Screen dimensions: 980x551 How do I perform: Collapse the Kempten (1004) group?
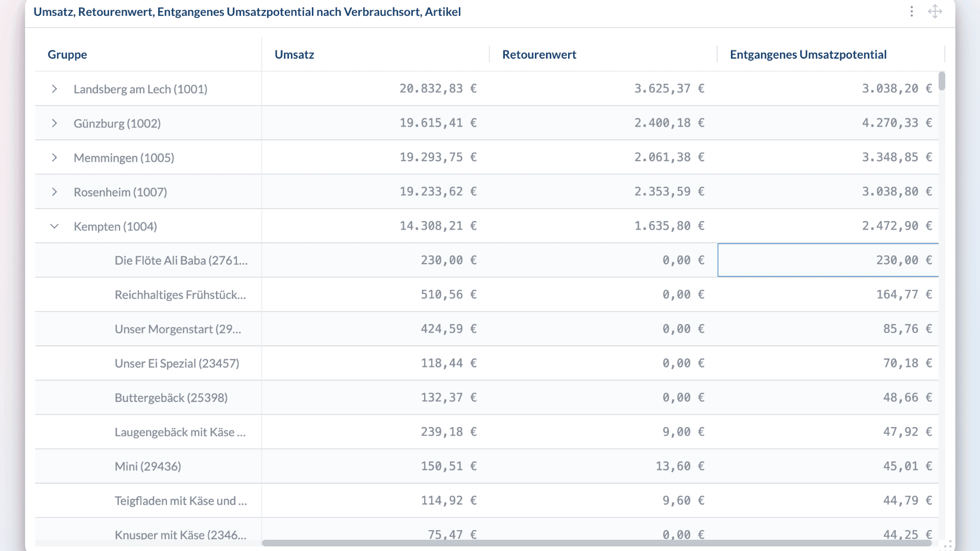point(55,226)
